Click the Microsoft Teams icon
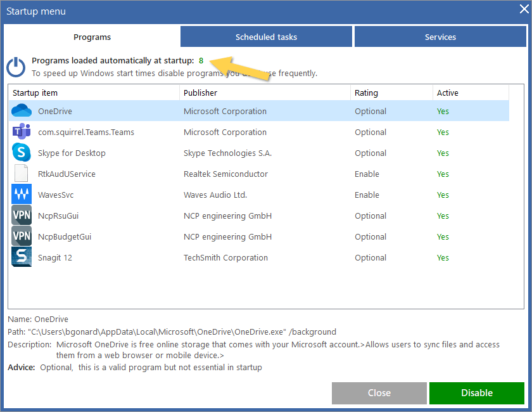This screenshot has height=412, width=532. (22, 131)
